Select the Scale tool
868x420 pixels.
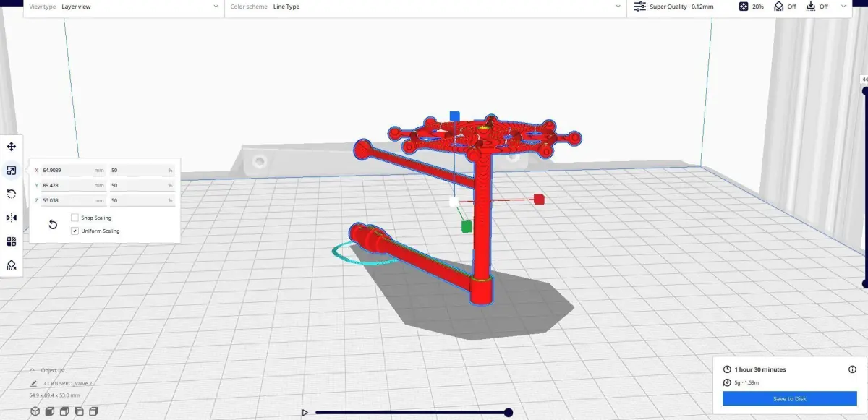pyautogui.click(x=12, y=171)
